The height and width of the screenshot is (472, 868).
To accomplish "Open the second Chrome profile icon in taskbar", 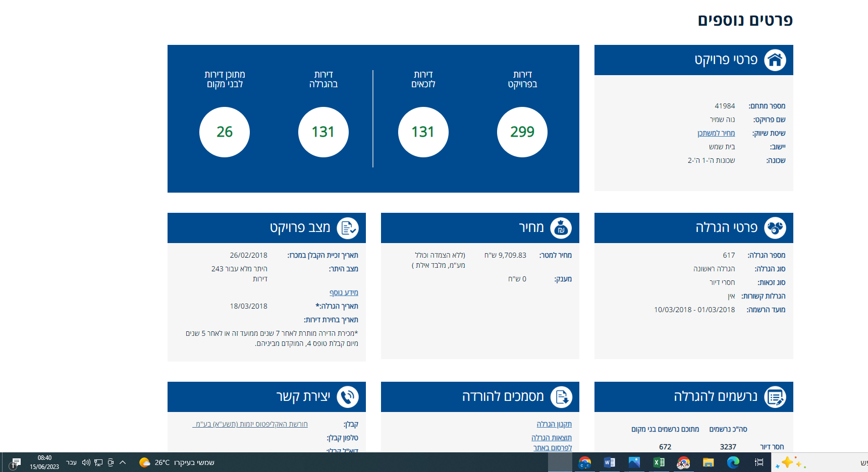I will 684,462.
